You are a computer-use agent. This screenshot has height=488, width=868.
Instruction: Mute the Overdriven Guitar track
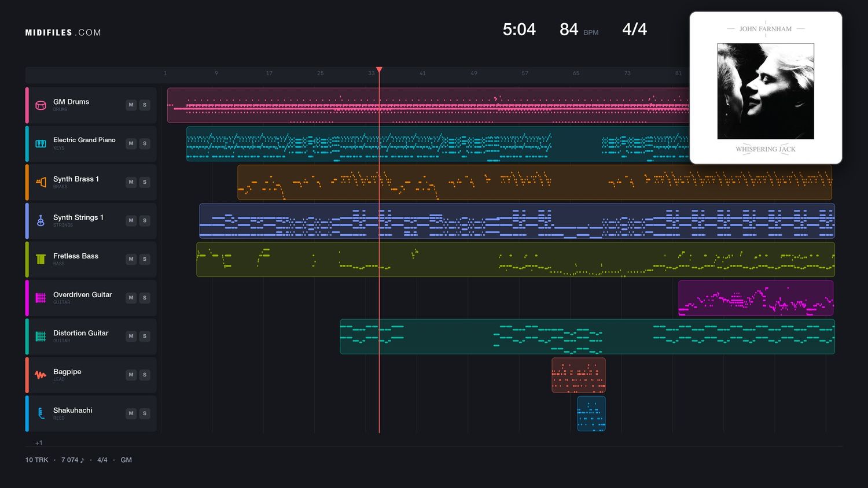[131, 298]
